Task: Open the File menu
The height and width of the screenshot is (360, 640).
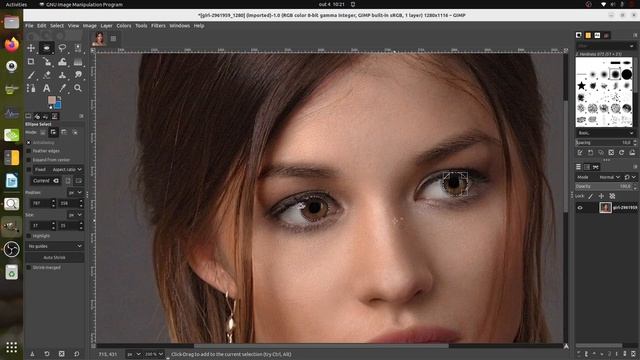Action: coord(29,26)
